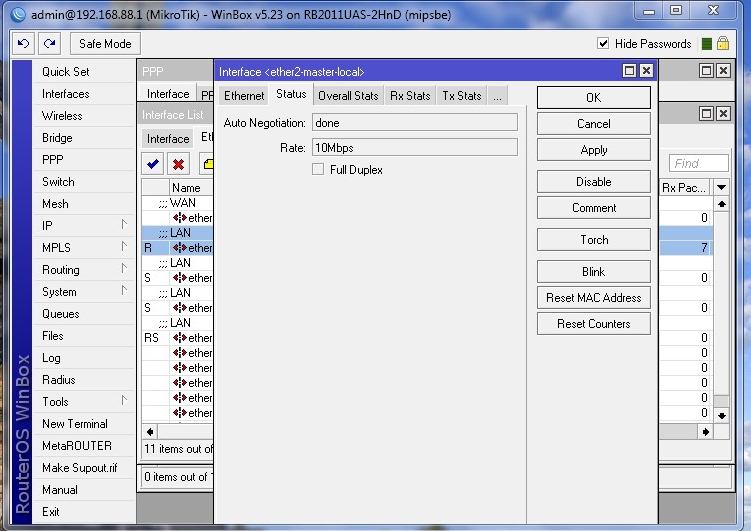Viewport: 751px width, 531px height.
Task: Toggle the Hide Passwords checkbox
Action: [x=603, y=44]
